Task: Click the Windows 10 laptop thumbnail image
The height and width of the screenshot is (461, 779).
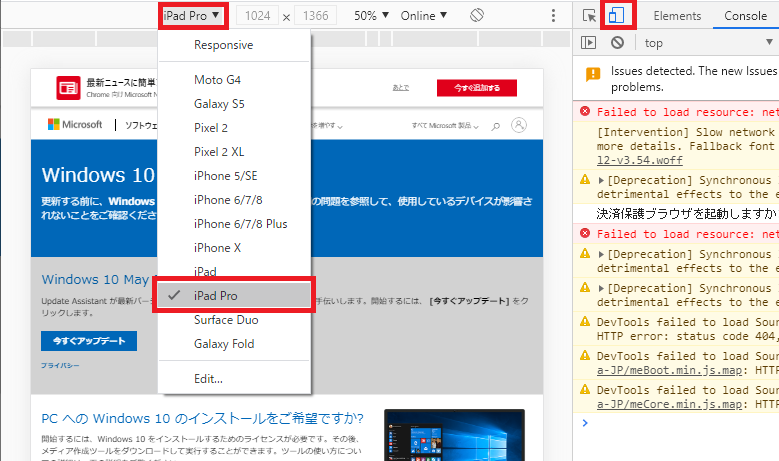Action: [454, 435]
